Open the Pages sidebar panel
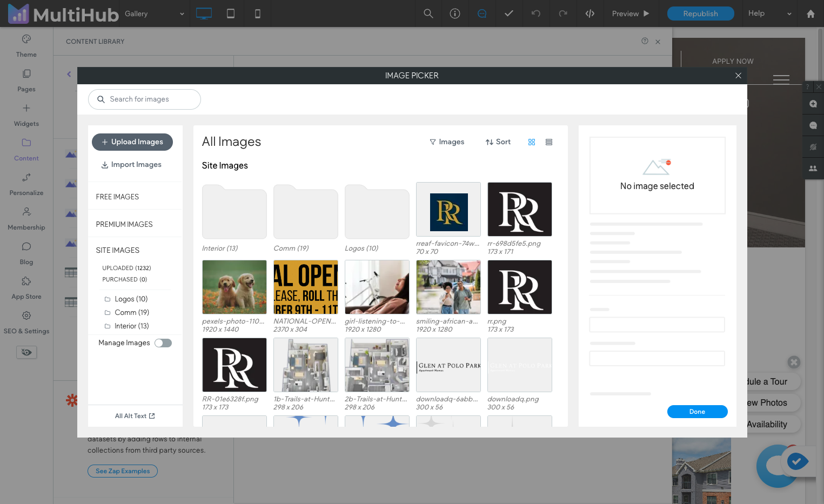 point(26,80)
